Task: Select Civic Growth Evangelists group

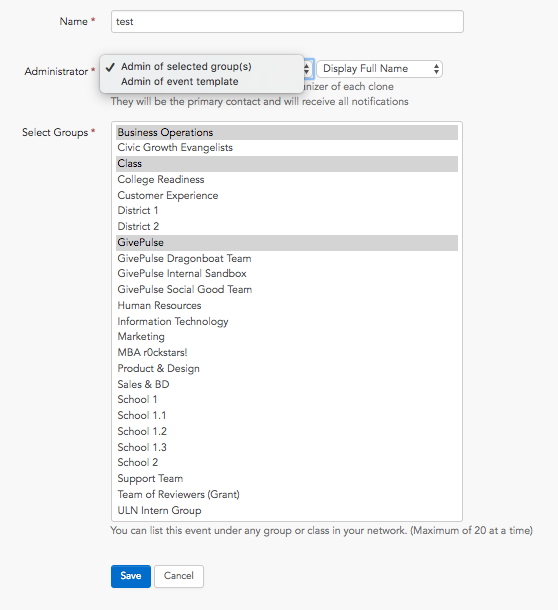Action: click(287, 148)
